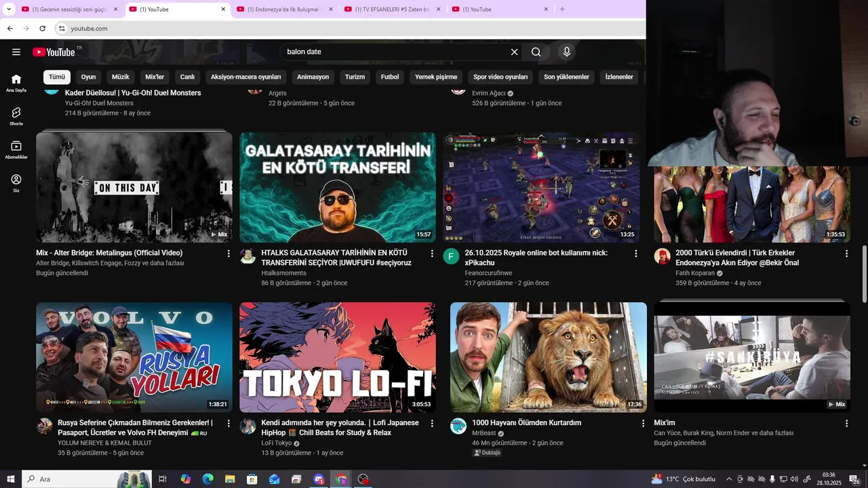The height and width of the screenshot is (488, 868).
Task: Open Rusya Seferine Çıkmadan Bilmeniz Gerekenler title
Action: tap(135, 428)
